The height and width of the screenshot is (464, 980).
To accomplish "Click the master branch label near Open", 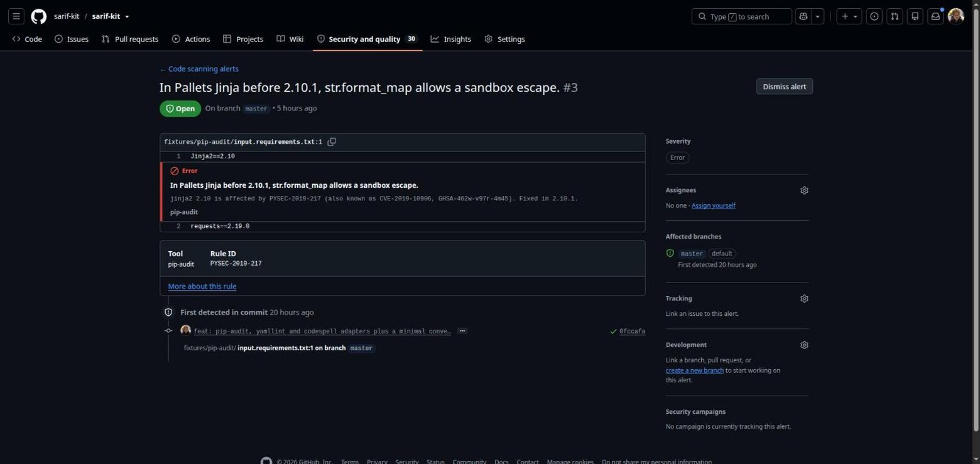I will [x=256, y=109].
